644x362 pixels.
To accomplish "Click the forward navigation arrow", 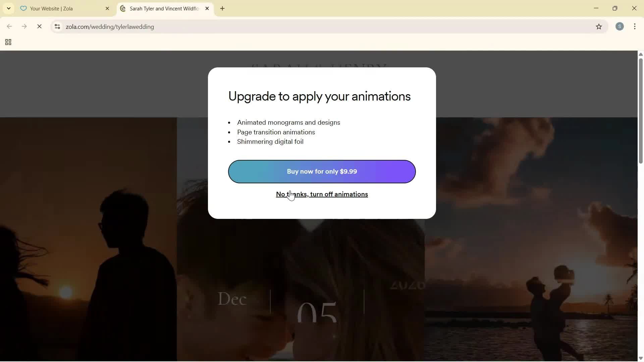I will 24,26.
